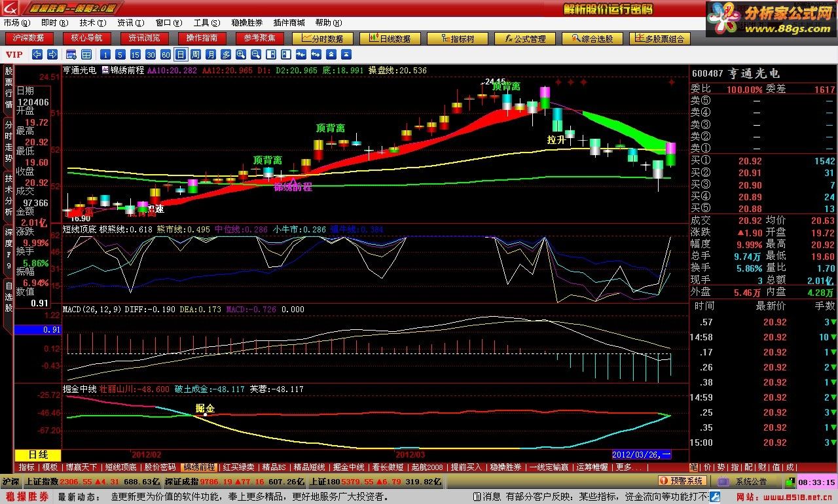The image size is (838, 504).
Task: Open 分时数据 yellow button
Action: [x=323, y=39]
